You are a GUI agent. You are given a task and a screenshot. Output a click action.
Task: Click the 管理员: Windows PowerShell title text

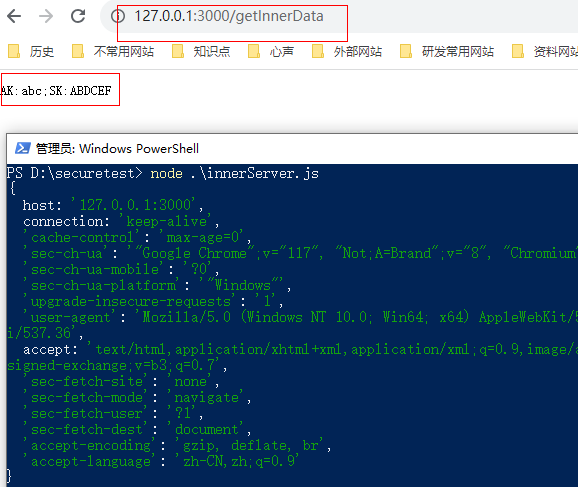pos(117,149)
